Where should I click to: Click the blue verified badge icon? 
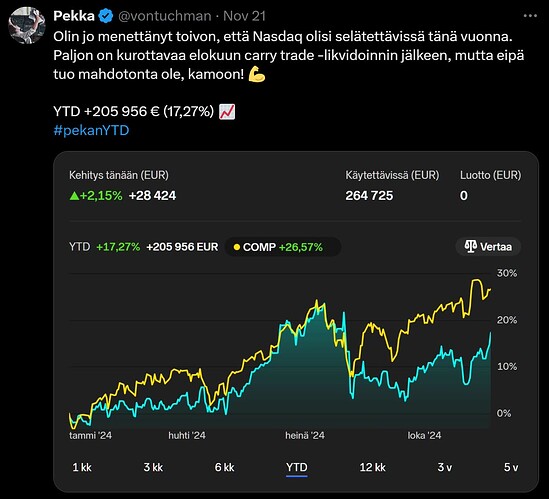coord(106,16)
